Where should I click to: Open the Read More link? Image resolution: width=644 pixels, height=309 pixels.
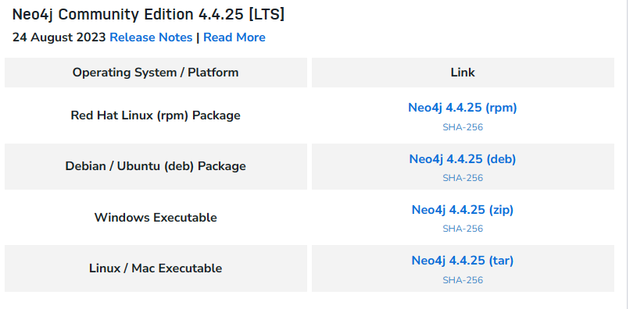pyautogui.click(x=234, y=37)
